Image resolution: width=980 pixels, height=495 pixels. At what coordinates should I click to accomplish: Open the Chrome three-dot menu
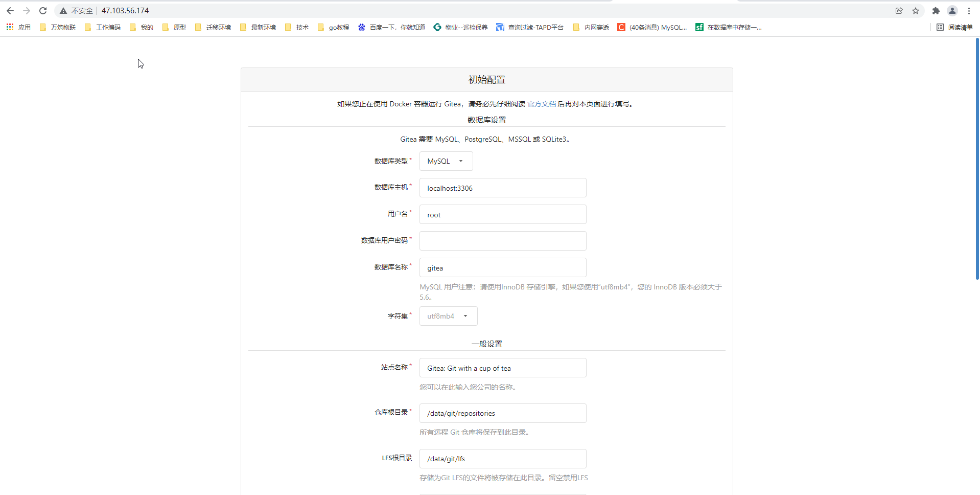(x=969, y=11)
